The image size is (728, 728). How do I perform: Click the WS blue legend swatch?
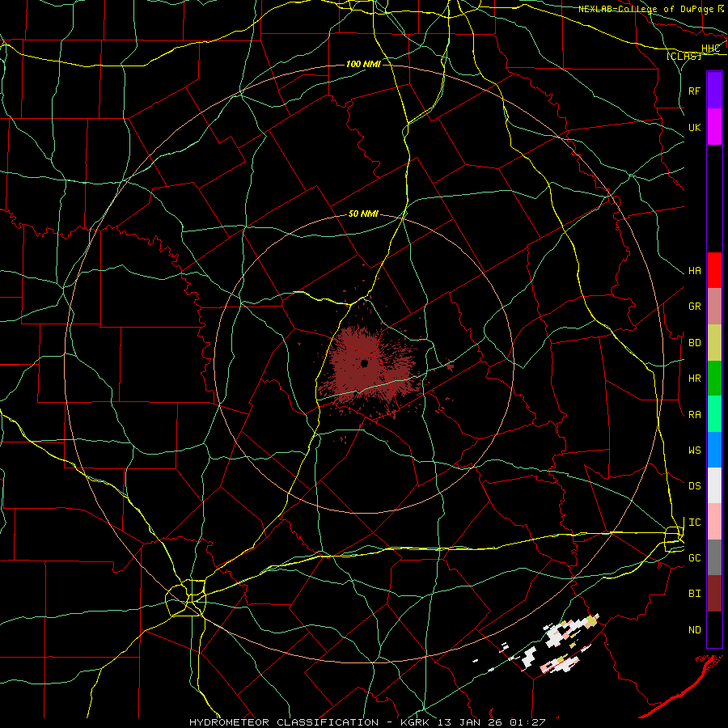tap(714, 450)
